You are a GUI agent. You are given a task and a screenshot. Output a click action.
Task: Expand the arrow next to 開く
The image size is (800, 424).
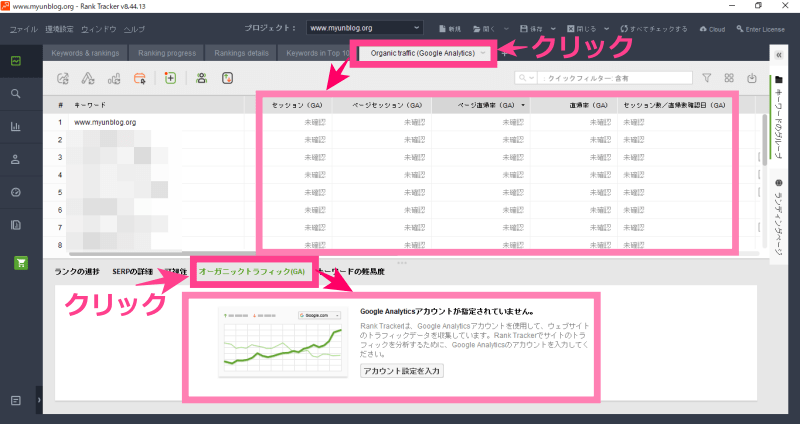(x=507, y=29)
